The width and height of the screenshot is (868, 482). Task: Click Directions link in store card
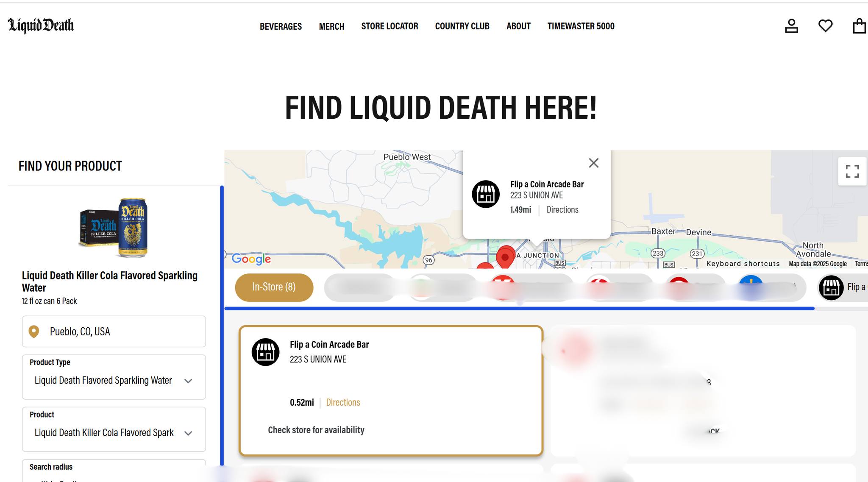click(x=343, y=402)
